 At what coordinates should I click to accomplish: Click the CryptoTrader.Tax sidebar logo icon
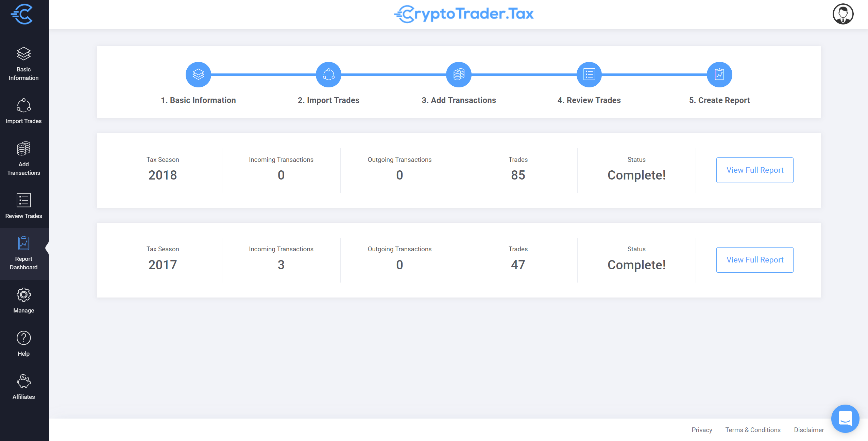coord(22,14)
